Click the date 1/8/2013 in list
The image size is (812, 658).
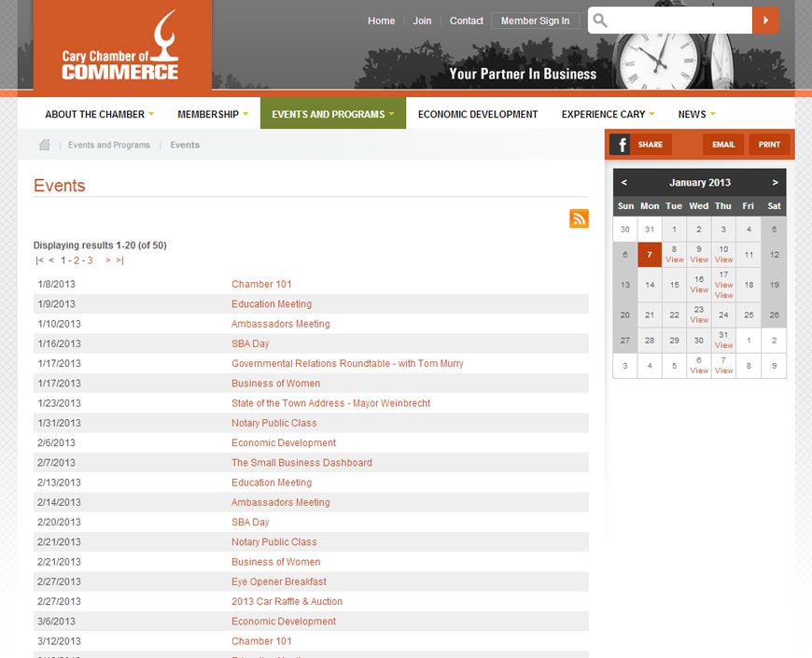click(56, 285)
